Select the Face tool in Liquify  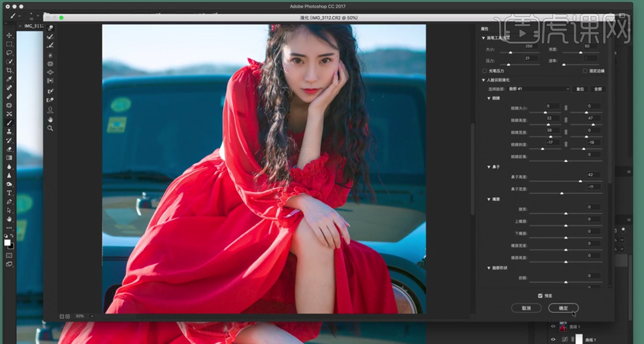point(50,110)
